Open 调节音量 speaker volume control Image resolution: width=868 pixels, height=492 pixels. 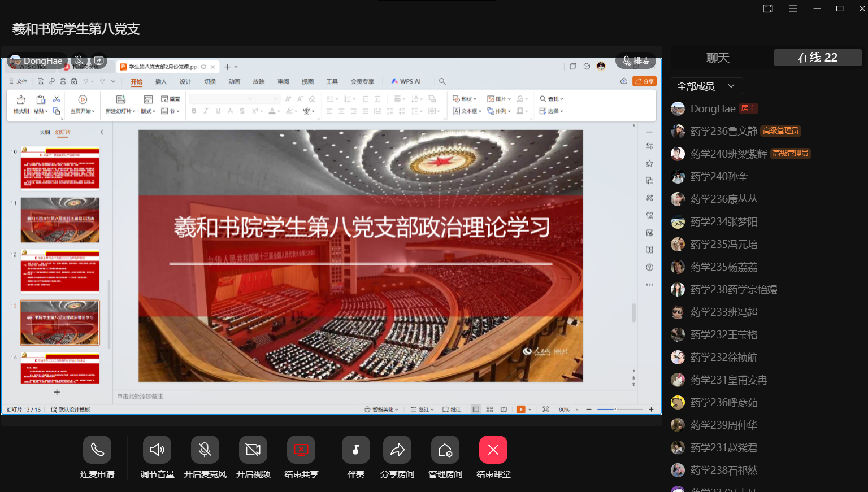(157, 450)
